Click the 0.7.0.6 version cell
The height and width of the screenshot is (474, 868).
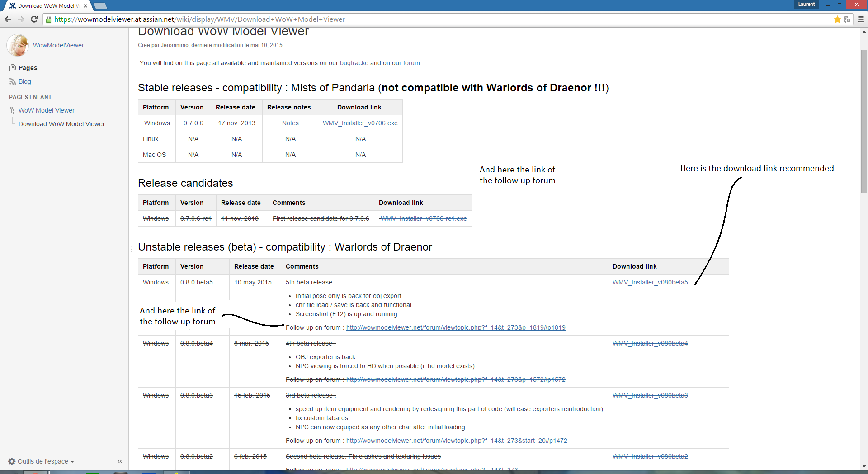pyautogui.click(x=193, y=123)
